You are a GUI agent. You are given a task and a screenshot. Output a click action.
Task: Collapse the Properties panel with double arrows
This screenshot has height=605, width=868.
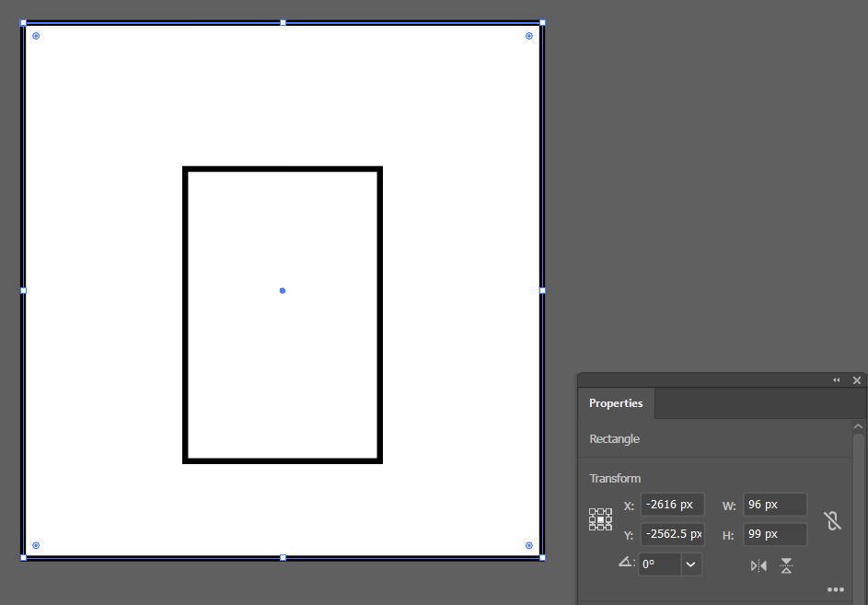pos(836,380)
